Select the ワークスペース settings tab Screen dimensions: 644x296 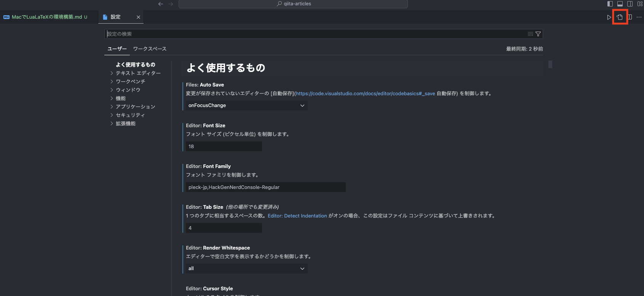tap(150, 49)
